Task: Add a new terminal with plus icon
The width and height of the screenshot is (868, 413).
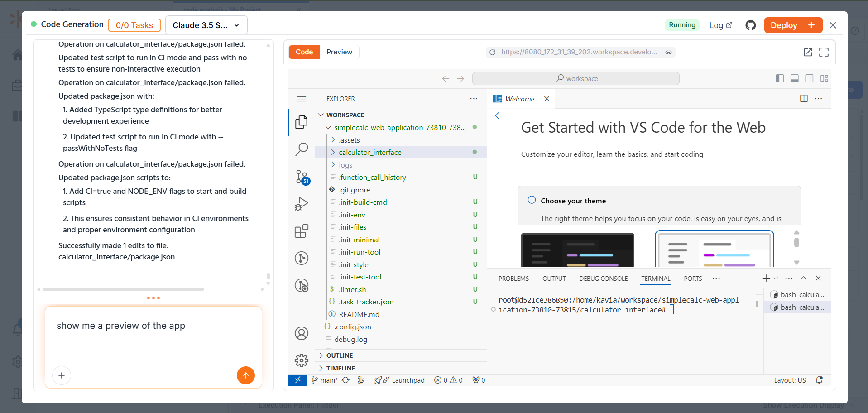Action: click(766, 278)
